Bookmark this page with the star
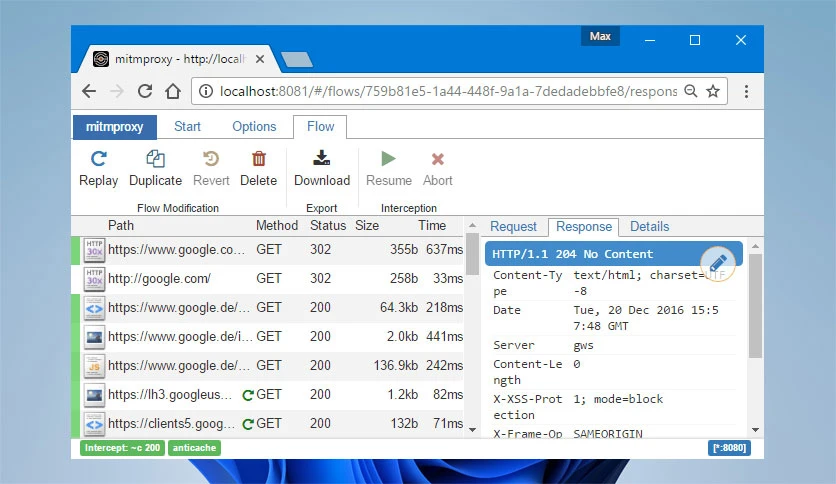The image size is (836, 484). pos(713,91)
